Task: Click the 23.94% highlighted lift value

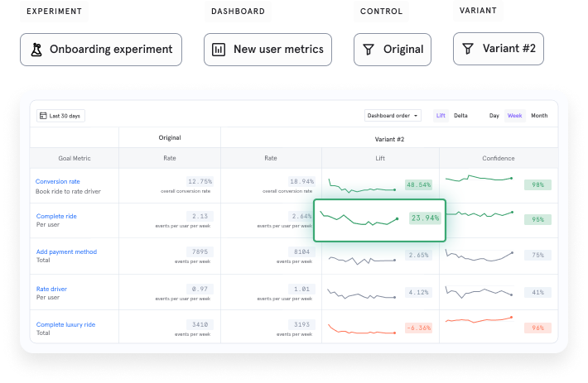Action: (x=425, y=218)
